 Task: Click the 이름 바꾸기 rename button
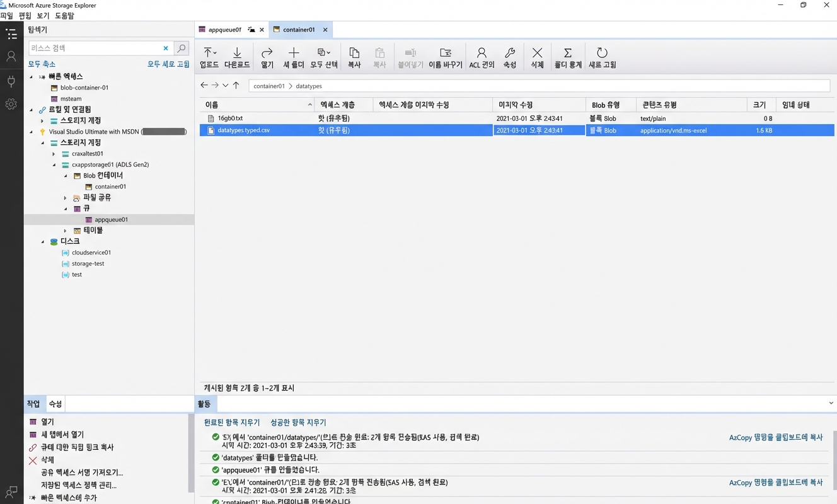click(x=446, y=57)
